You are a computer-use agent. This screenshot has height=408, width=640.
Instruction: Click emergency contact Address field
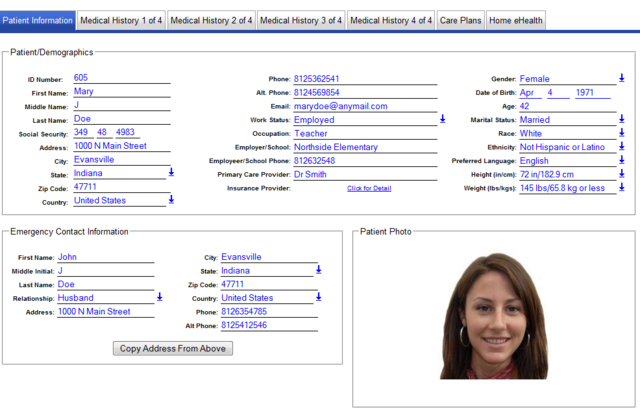(106, 312)
